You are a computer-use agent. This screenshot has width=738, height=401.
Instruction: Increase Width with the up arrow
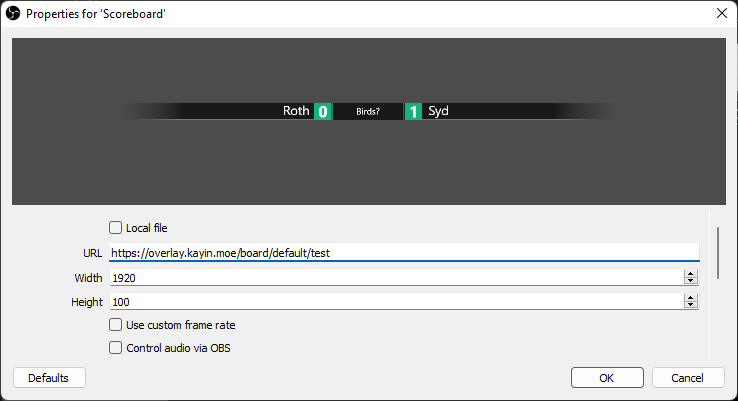click(690, 274)
